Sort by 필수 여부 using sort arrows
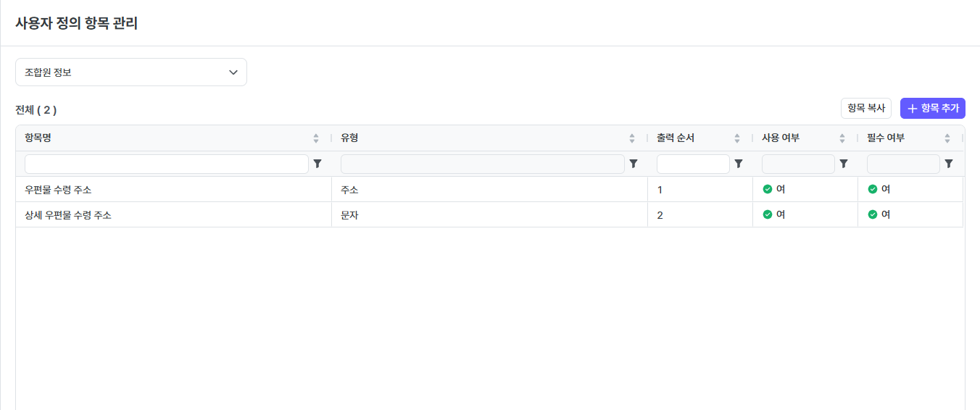Screen dimensions: 980x410 pos(947,138)
